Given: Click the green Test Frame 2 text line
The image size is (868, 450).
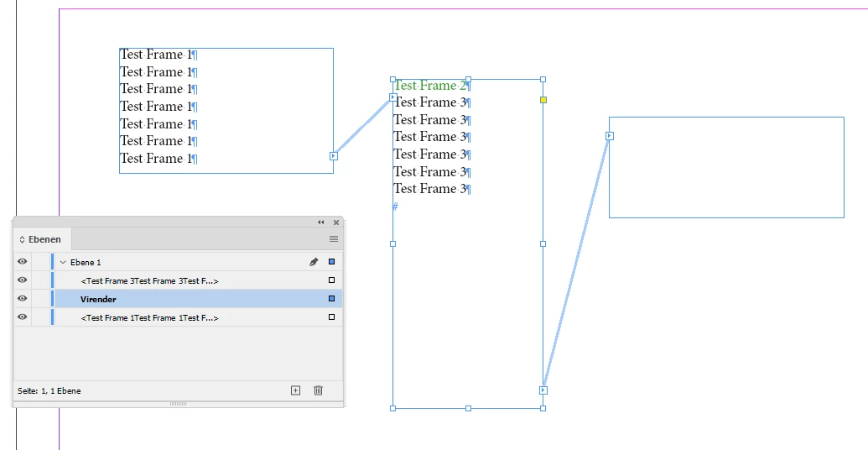Looking at the screenshot, I should pos(431,86).
